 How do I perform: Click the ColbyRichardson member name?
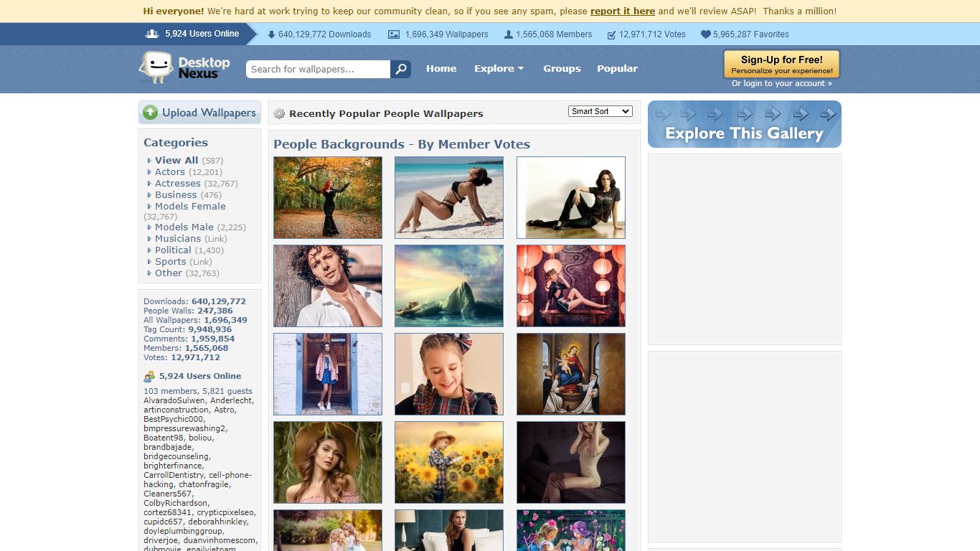[x=175, y=503]
